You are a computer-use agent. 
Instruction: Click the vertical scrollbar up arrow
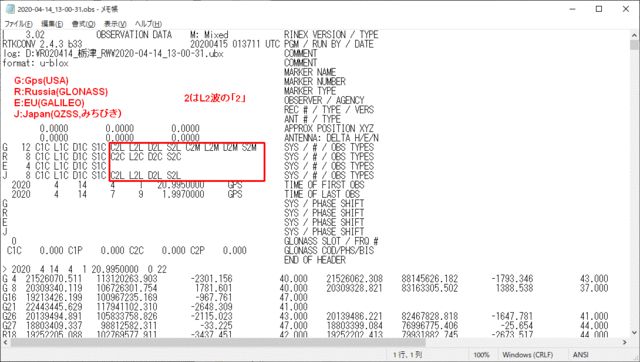[x=634, y=35]
